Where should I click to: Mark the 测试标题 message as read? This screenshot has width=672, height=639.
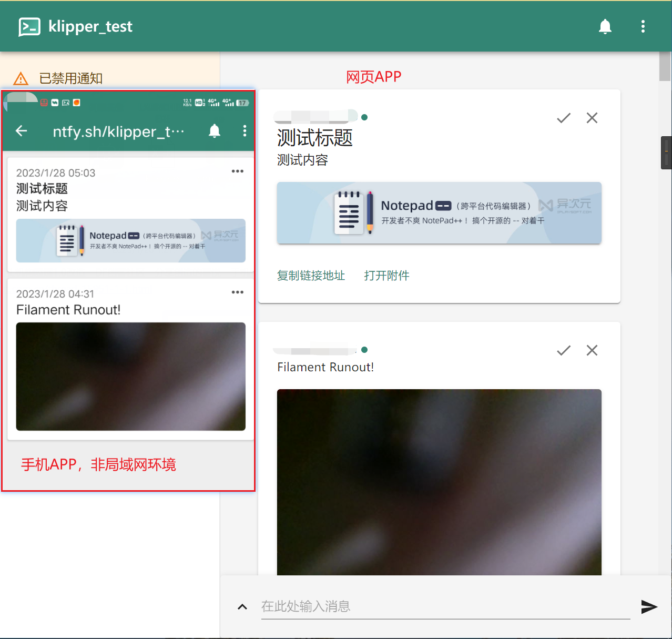point(564,118)
